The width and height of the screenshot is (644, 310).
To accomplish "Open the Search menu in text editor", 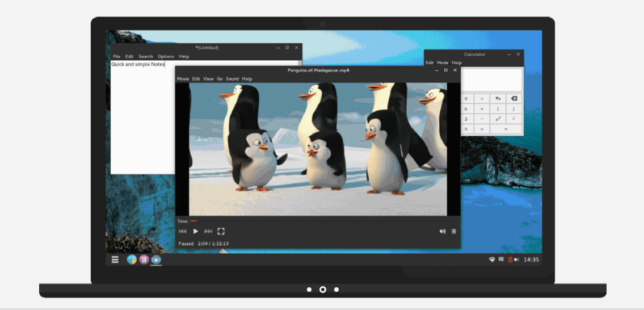I will pos(145,56).
